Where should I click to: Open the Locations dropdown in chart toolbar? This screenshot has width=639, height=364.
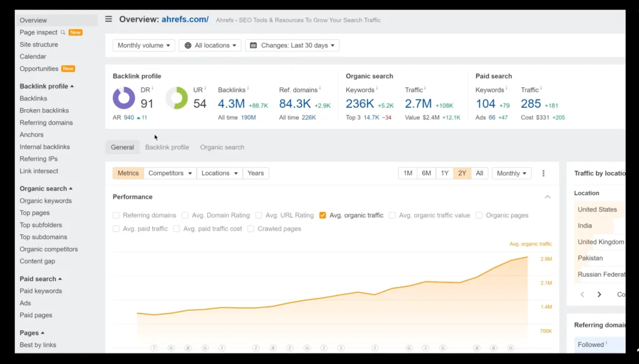219,173
